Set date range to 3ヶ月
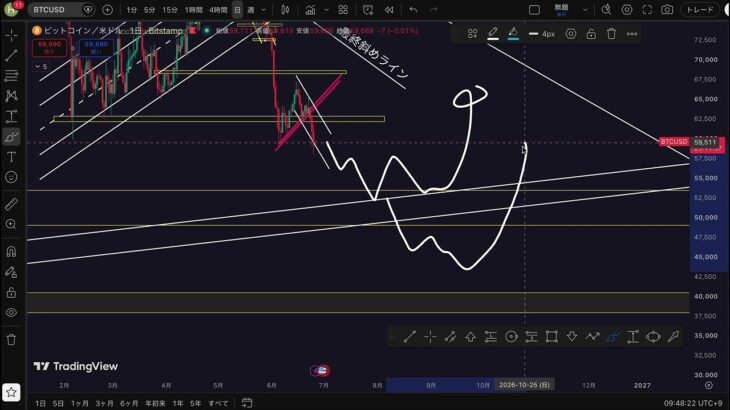The image size is (730, 410). pyautogui.click(x=104, y=403)
